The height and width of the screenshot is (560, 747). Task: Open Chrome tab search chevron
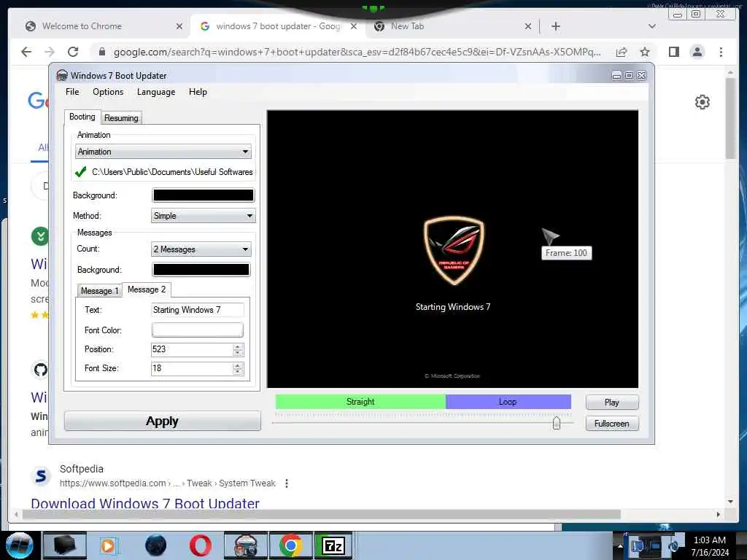coord(652,26)
